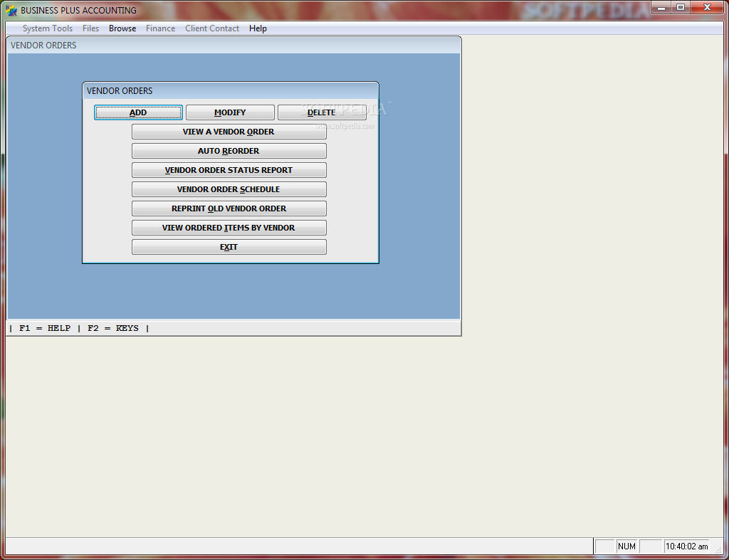Open VIEW A VENDOR ORDER

click(229, 132)
